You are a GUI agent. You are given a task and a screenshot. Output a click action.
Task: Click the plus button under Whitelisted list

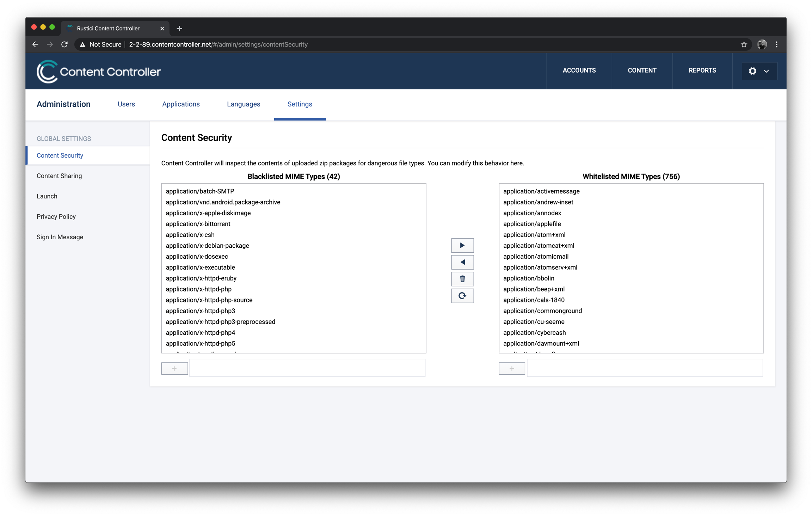point(512,368)
